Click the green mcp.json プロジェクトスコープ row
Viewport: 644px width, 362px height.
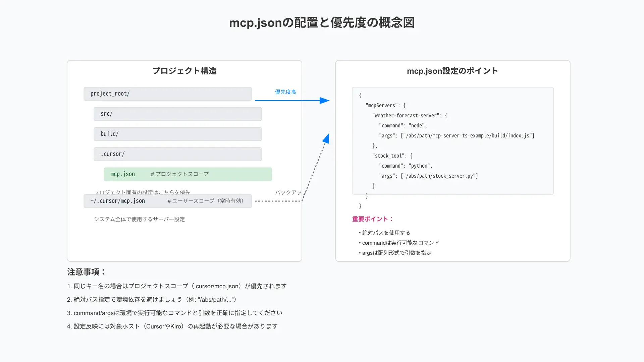pos(188,174)
